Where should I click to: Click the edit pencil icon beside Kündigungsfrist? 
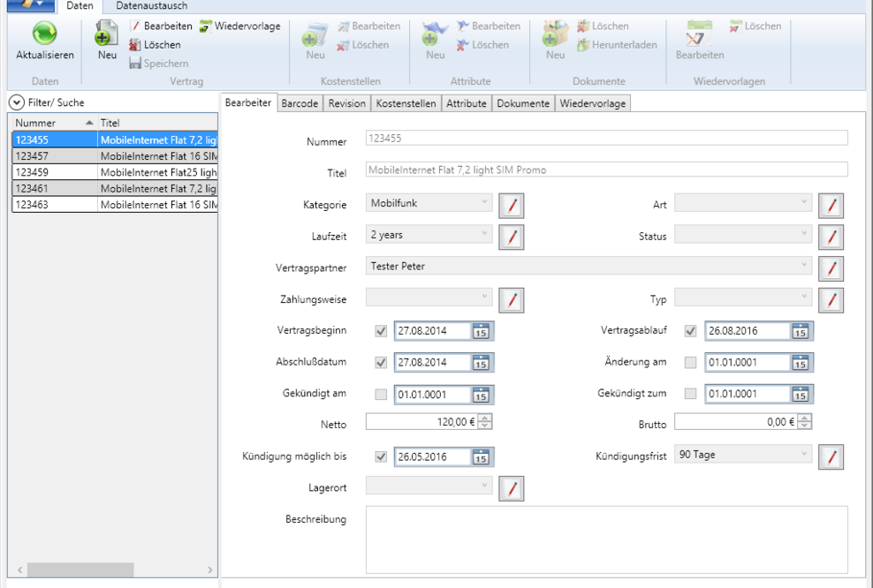click(x=831, y=456)
